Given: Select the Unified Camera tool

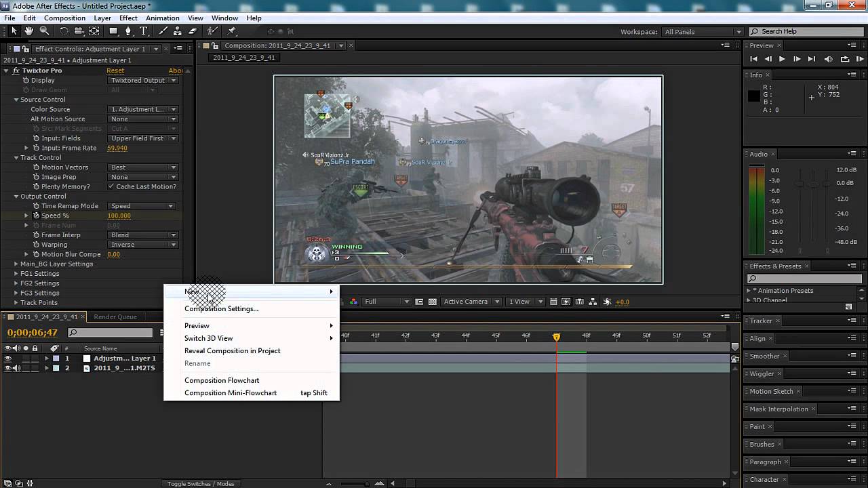Looking at the screenshot, I should pyautogui.click(x=79, y=31).
